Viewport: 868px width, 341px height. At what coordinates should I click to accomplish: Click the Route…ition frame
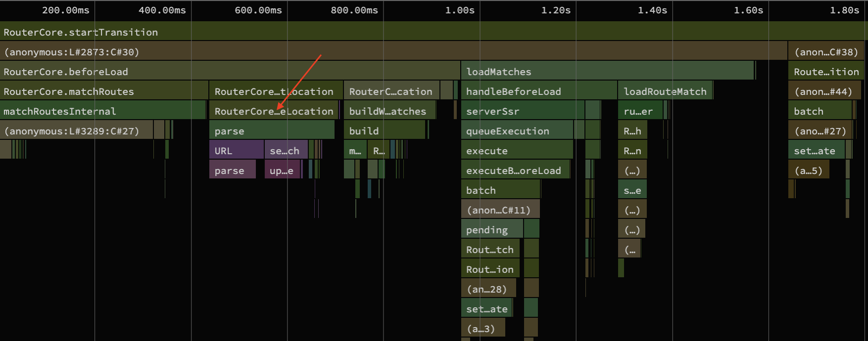pyautogui.click(x=826, y=71)
